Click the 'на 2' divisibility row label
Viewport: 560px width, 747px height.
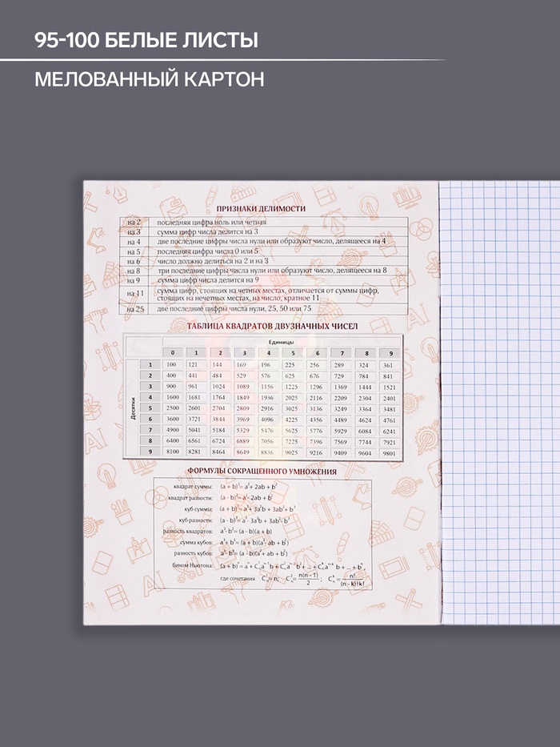coord(134,222)
